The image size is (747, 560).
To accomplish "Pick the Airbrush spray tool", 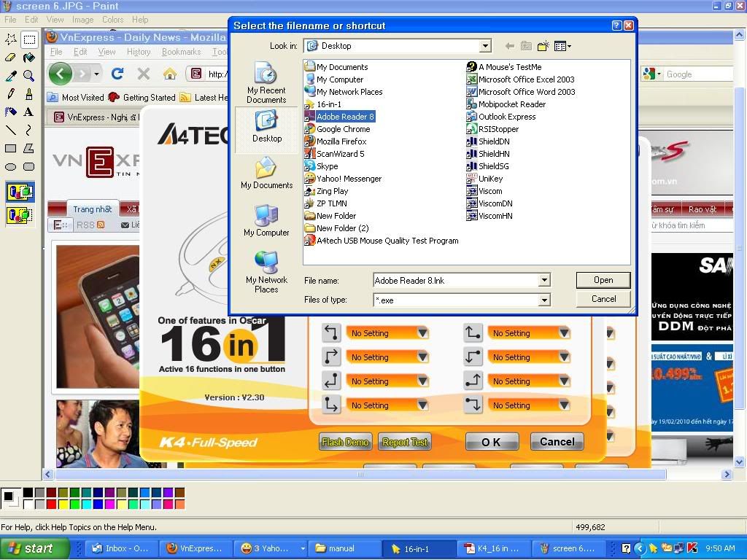I will tap(11, 112).
